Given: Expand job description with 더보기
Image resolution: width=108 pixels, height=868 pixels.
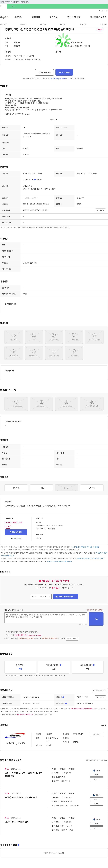Looking at the screenshot, I should point(54,120).
